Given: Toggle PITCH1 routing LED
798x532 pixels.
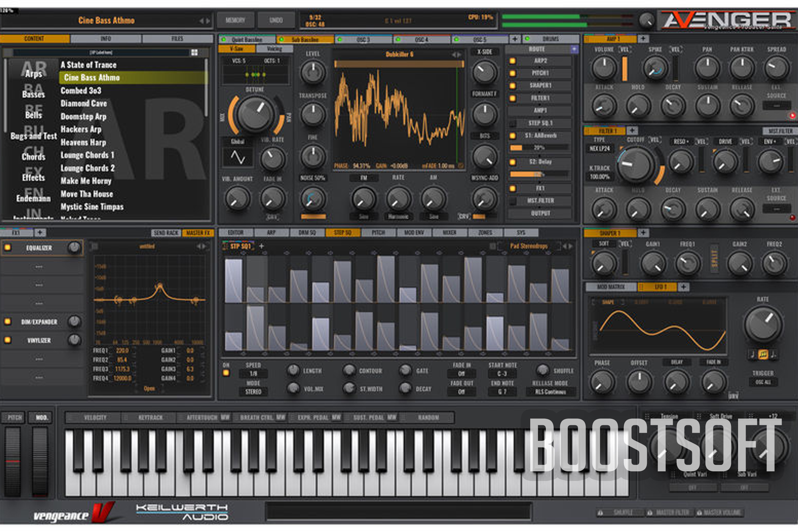Looking at the screenshot, I should tap(512, 73).
